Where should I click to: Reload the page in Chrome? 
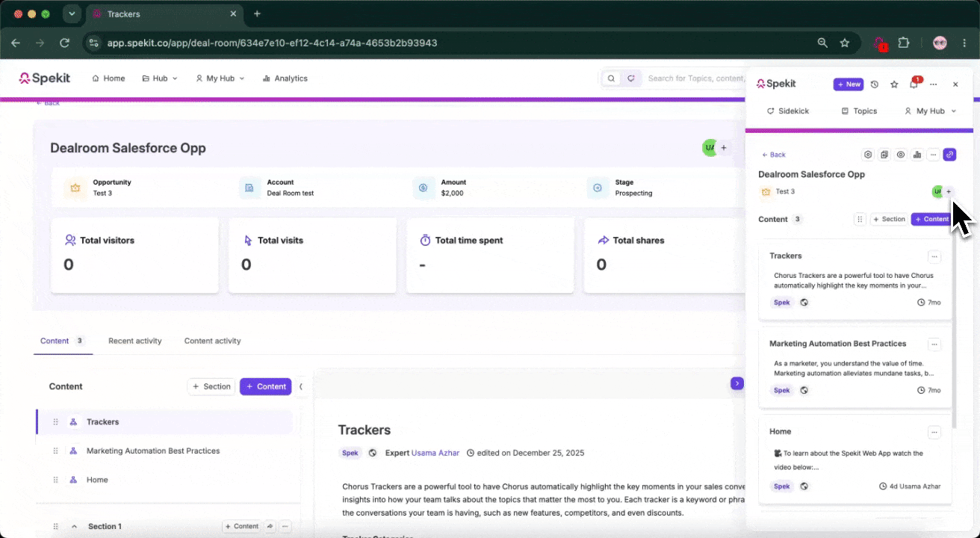pyautogui.click(x=64, y=43)
